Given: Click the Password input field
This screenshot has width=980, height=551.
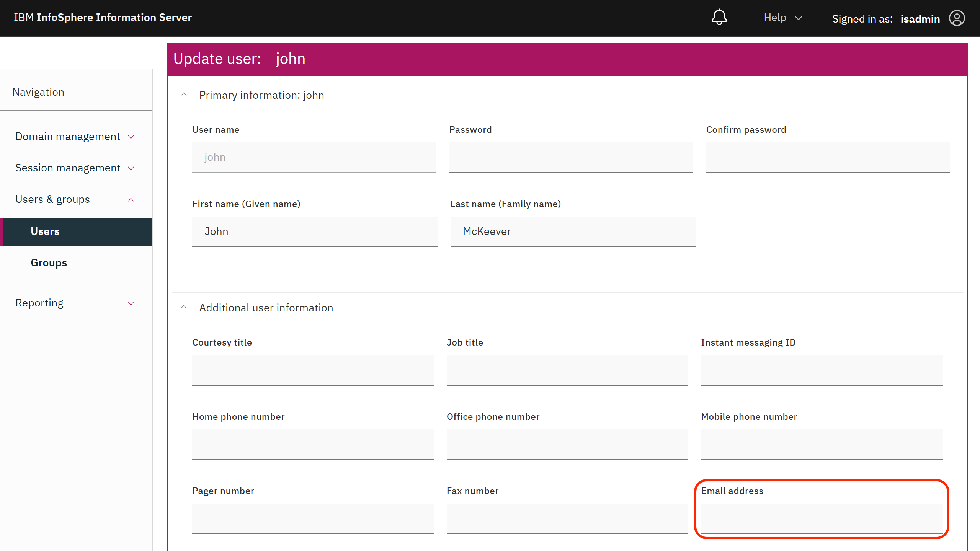Looking at the screenshot, I should 571,157.
